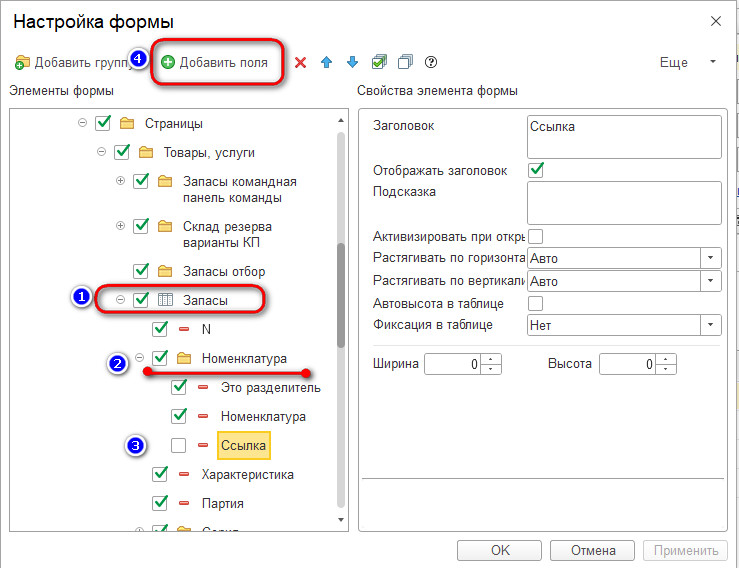Click Склад резерва варианты КП folder icon
The image size is (739, 568).
(x=164, y=226)
